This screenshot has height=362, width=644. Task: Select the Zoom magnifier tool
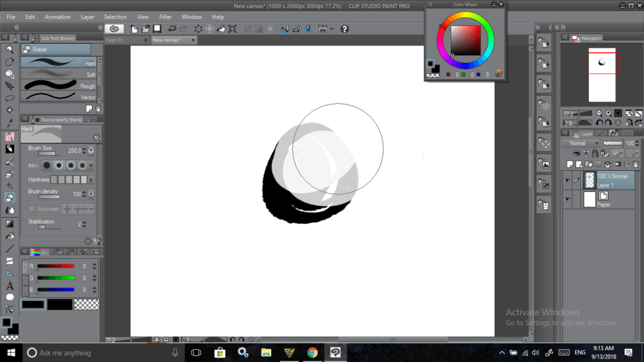pyautogui.click(x=9, y=50)
